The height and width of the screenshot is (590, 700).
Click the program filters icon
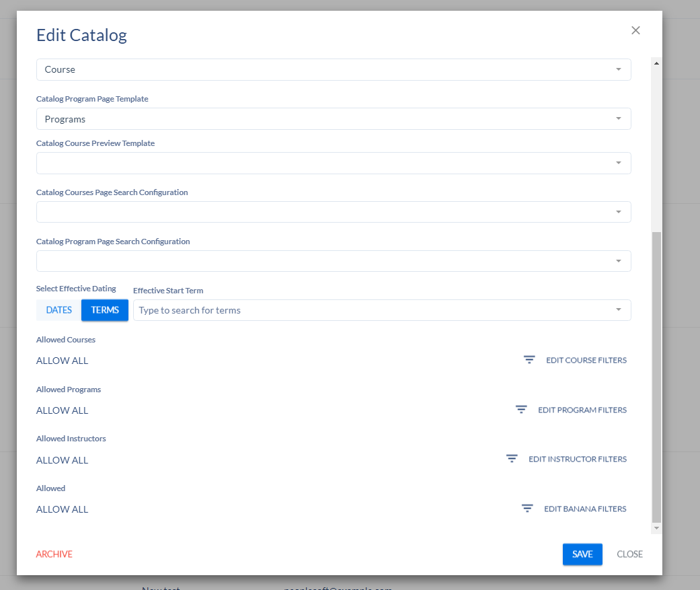(521, 410)
